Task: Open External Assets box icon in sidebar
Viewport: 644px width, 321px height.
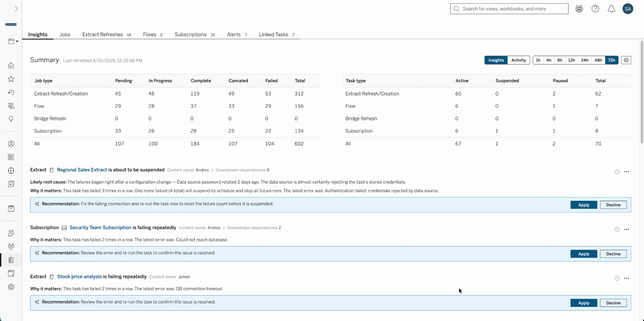Action: tap(11, 209)
